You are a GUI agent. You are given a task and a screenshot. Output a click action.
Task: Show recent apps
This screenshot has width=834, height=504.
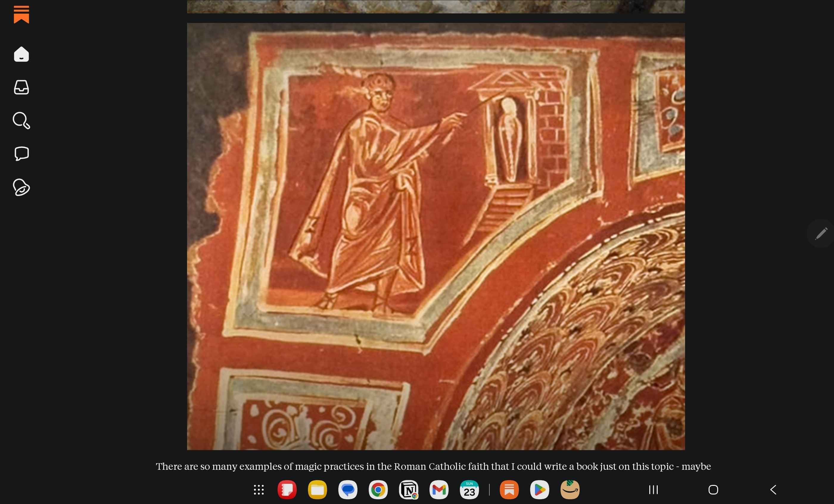pos(653,489)
